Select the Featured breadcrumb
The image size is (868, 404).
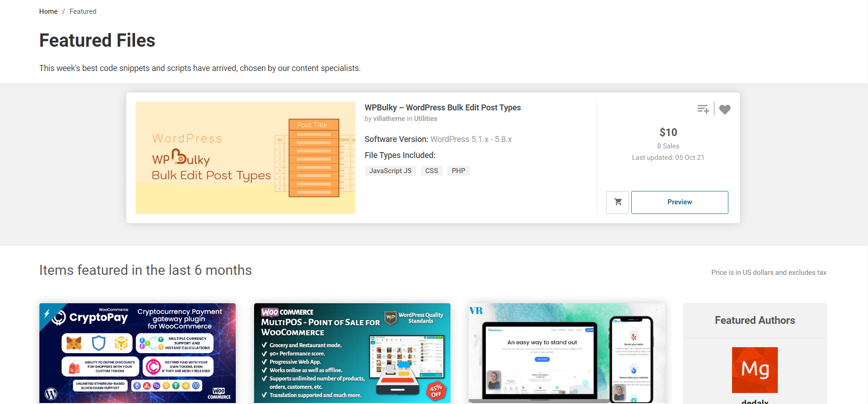[x=83, y=11]
